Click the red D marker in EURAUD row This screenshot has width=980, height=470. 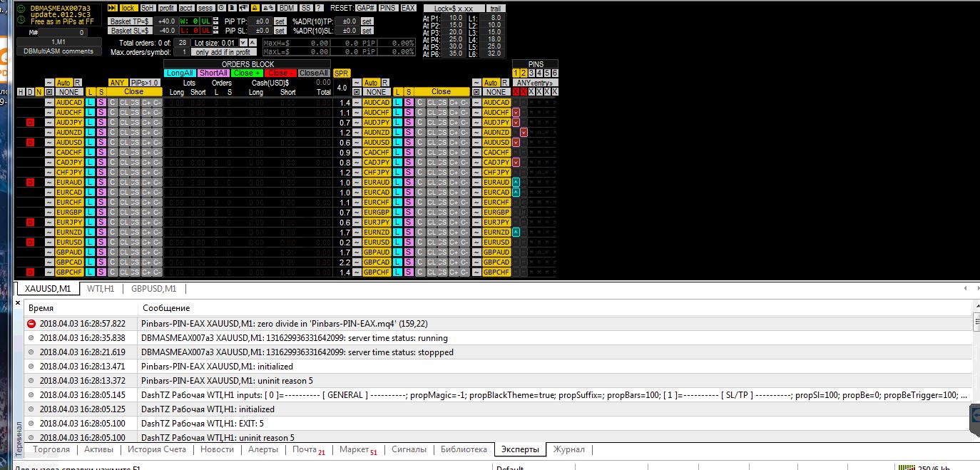click(x=30, y=183)
